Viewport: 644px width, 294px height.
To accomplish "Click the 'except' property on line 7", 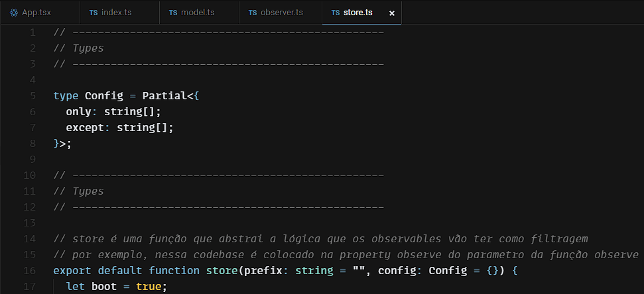I will [85, 128].
